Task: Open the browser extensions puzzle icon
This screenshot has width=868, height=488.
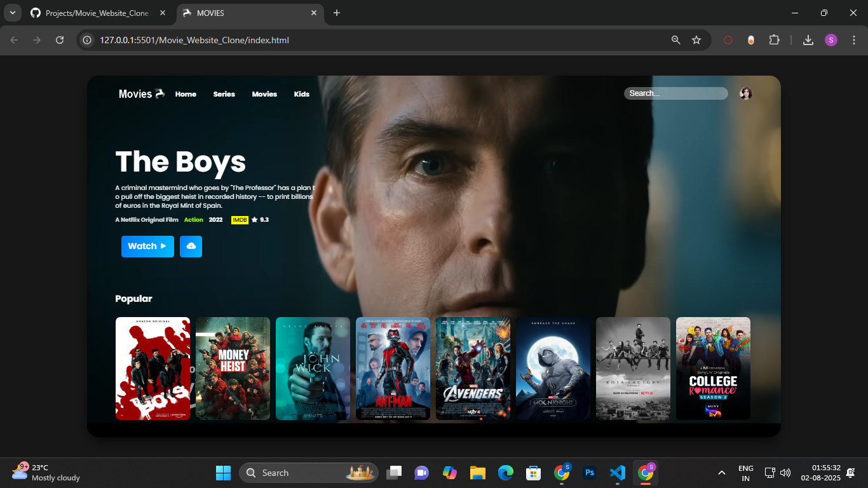Action: [774, 40]
